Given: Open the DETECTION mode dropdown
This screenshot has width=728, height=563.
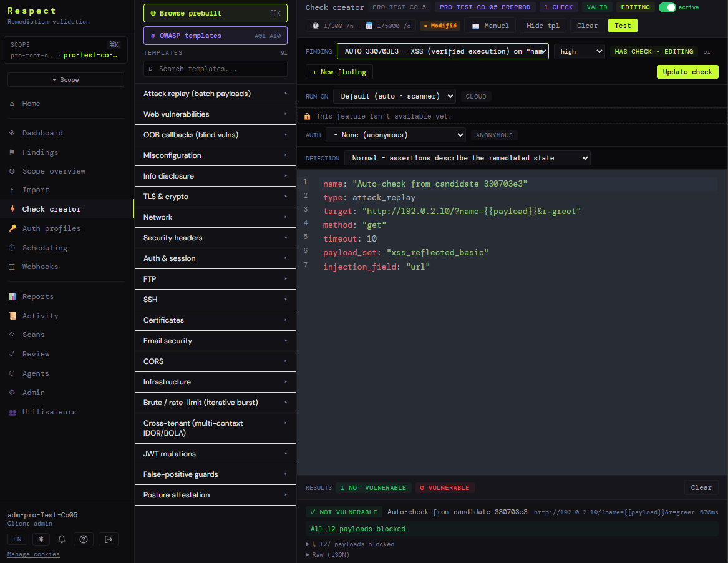Looking at the screenshot, I should coord(467,159).
